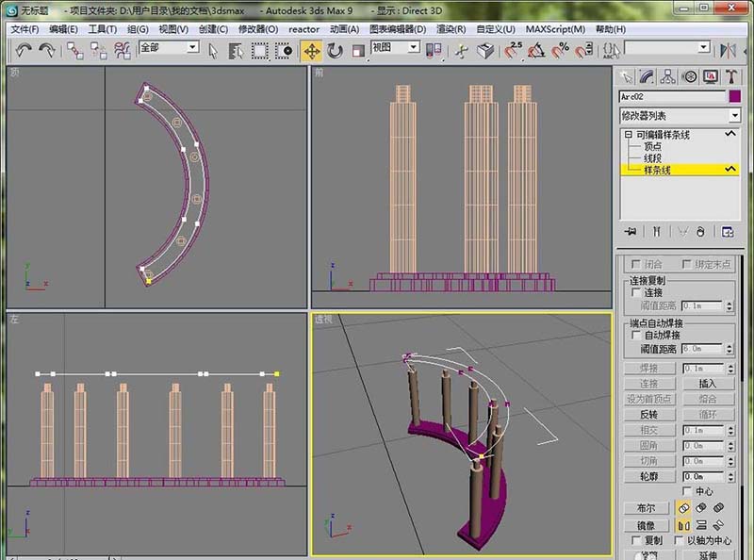Toggle the Window/Crossing selection icon

pos(284,50)
